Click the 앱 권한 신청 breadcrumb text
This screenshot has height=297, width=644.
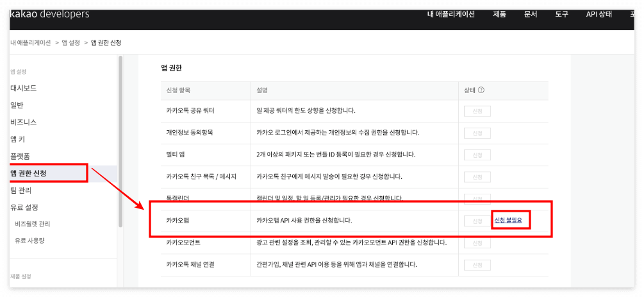click(106, 43)
